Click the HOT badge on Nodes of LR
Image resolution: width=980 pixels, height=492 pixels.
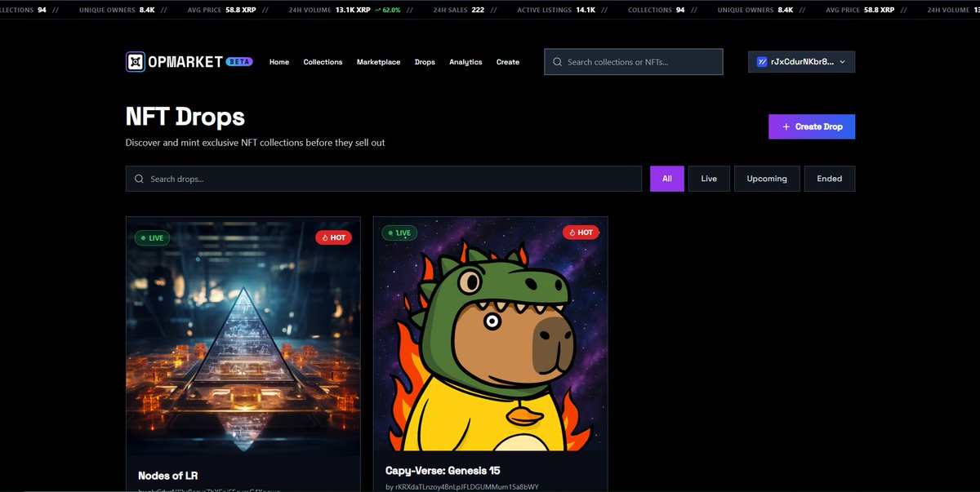[x=333, y=237]
